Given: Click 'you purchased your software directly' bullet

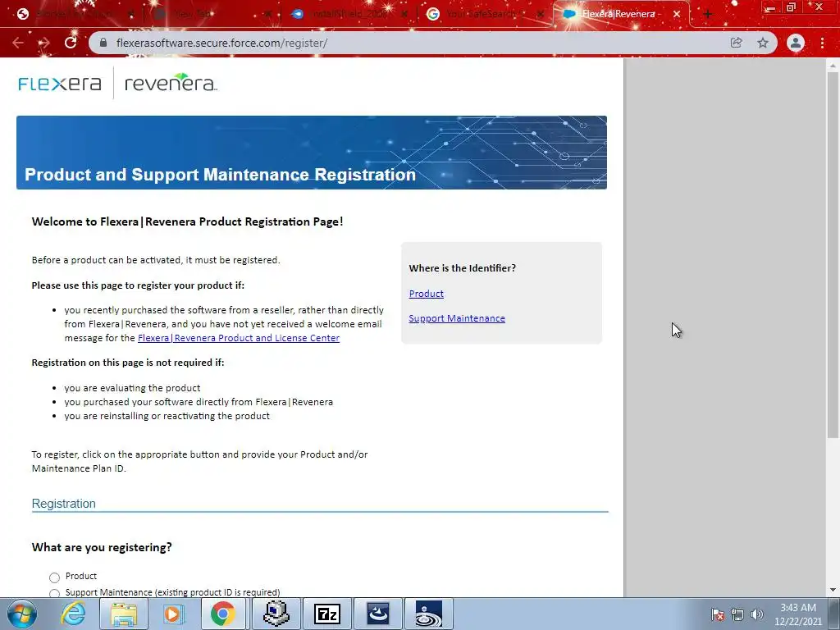Looking at the screenshot, I should pyautogui.click(x=199, y=402).
